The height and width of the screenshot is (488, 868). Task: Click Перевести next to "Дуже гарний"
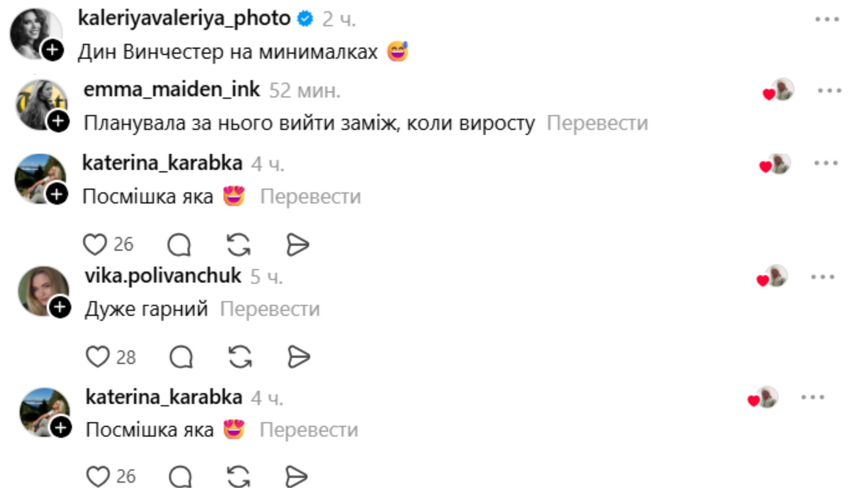pos(270,309)
